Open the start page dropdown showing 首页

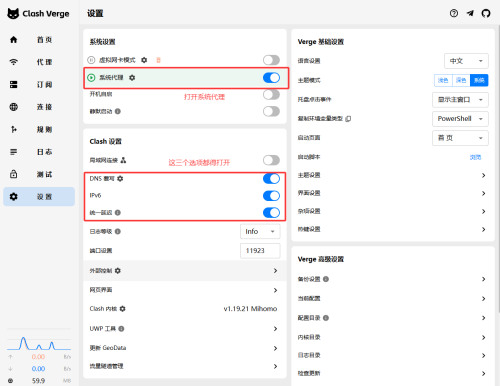pyautogui.click(x=460, y=138)
